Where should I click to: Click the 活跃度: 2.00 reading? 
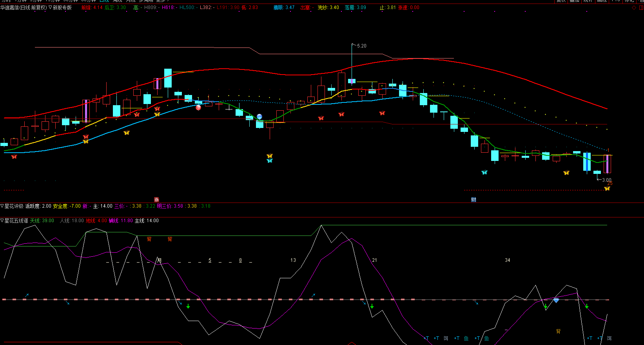pos(38,206)
